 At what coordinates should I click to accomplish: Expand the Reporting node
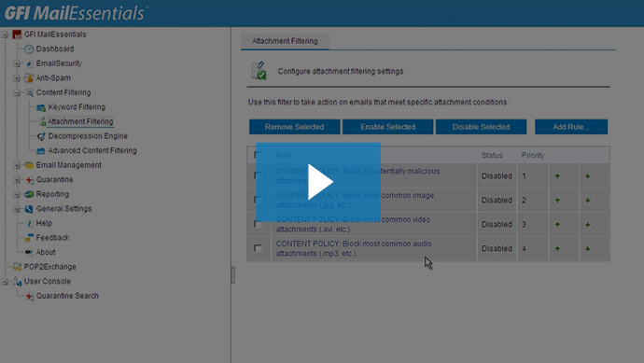click(17, 194)
